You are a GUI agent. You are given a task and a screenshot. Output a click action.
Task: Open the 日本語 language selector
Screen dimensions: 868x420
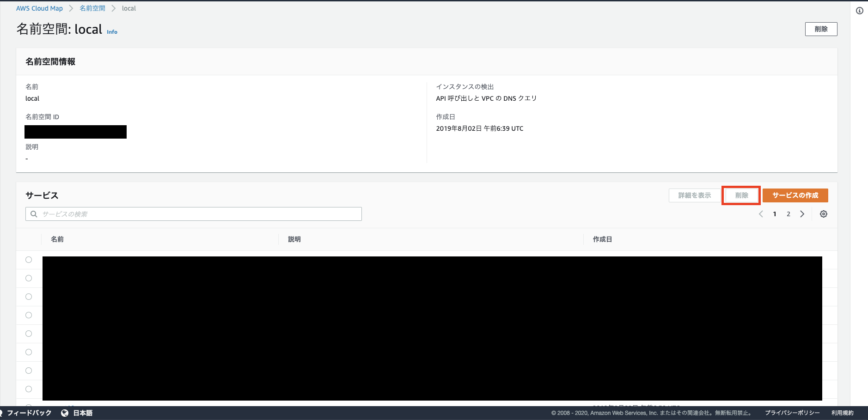pos(83,413)
